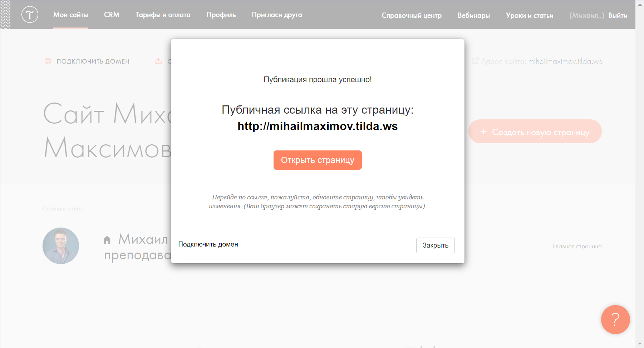Click the Tilda logo icon
644x348 pixels.
click(30, 15)
